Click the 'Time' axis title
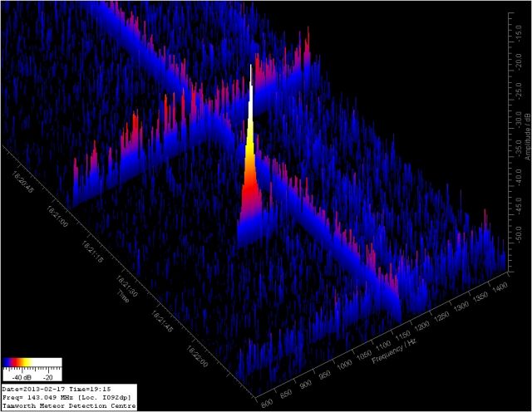532x412 pixels. pyautogui.click(x=122, y=297)
